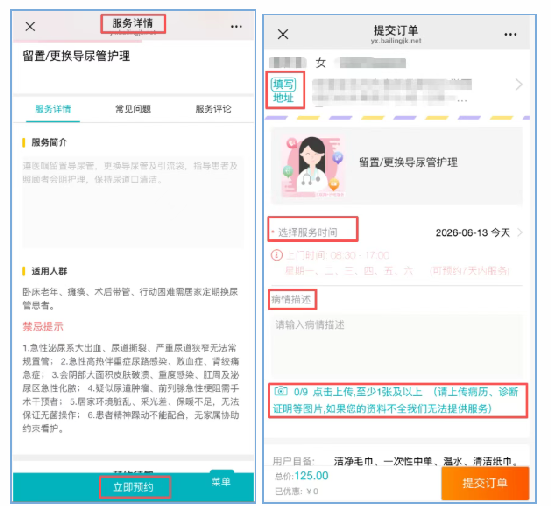Open the service date picker showing 今天

click(473, 233)
